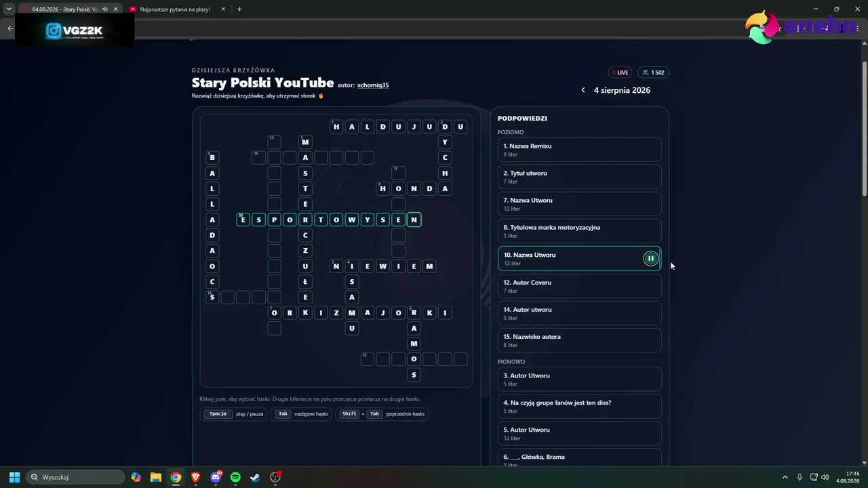Select vertical clue 5 Autor Utworu 12 liter
The width and height of the screenshot is (868, 488).
(579, 433)
